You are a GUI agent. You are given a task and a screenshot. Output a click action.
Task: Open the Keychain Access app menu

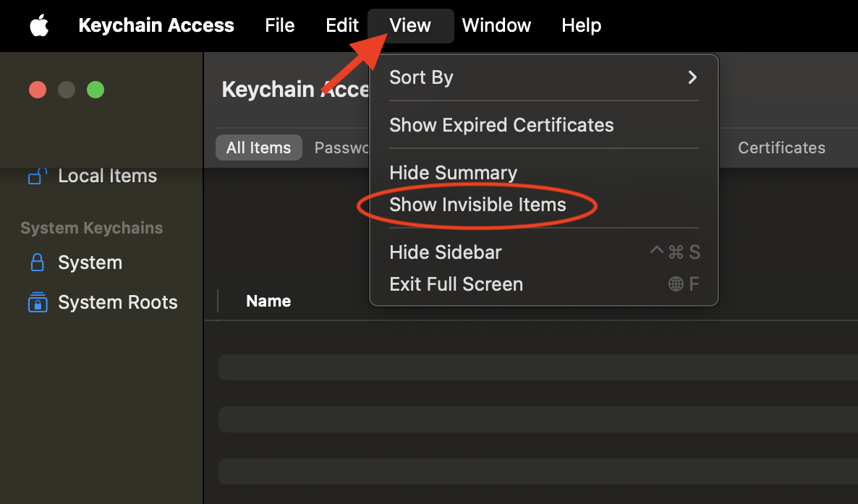(156, 26)
